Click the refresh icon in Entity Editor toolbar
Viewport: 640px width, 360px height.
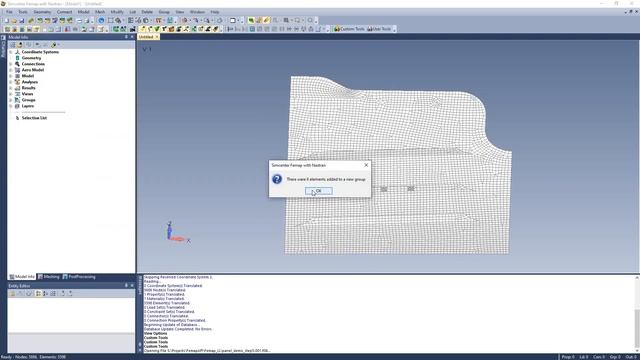point(29,293)
